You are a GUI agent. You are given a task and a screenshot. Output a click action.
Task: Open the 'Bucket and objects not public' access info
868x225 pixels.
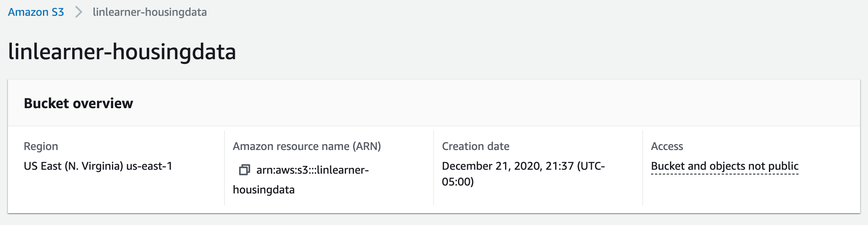tap(724, 166)
